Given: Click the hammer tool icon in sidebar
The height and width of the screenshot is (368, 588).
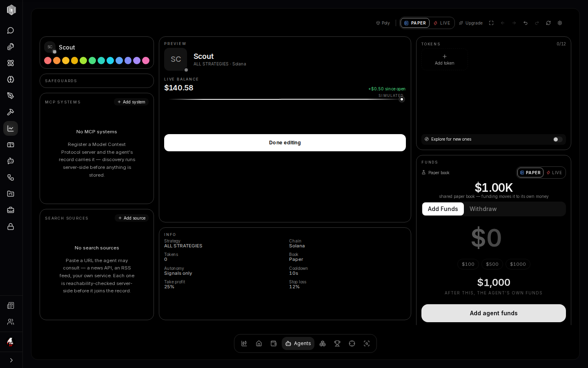Looking at the screenshot, I should tap(11, 112).
